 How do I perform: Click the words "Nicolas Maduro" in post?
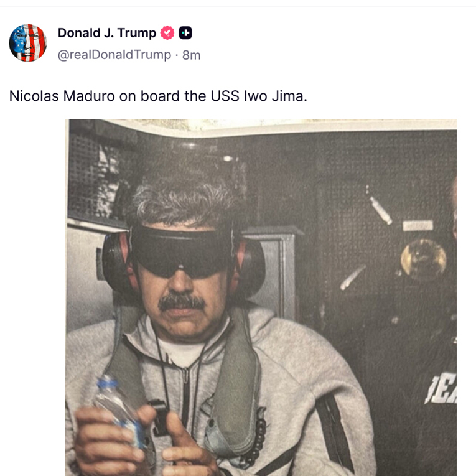62,96
